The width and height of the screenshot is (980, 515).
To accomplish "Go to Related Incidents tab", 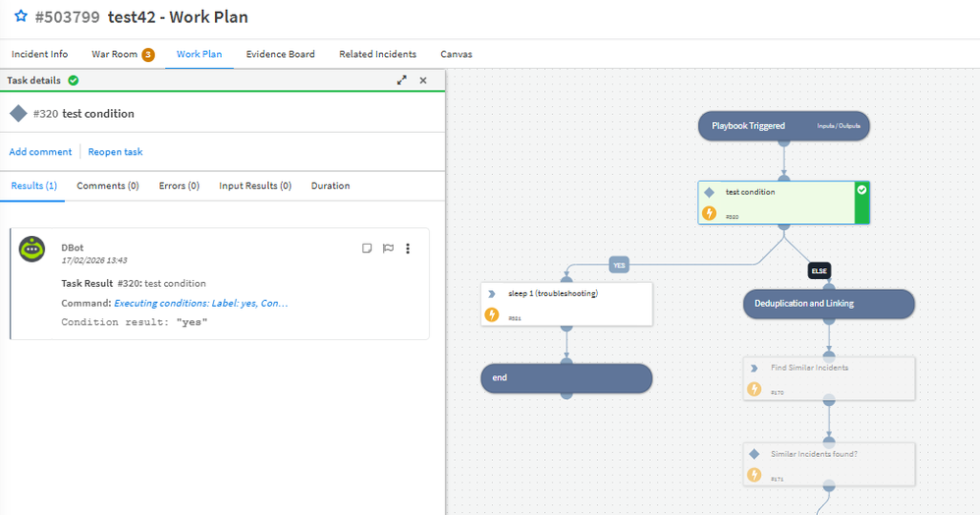I will [377, 54].
